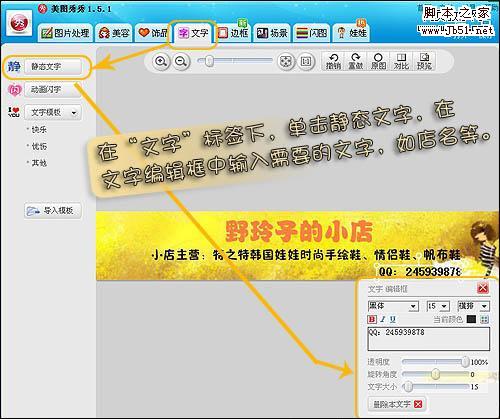Screen dimensions: 500x419
Task: Open the 黑体 font dropdown
Action: tap(393, 306)
